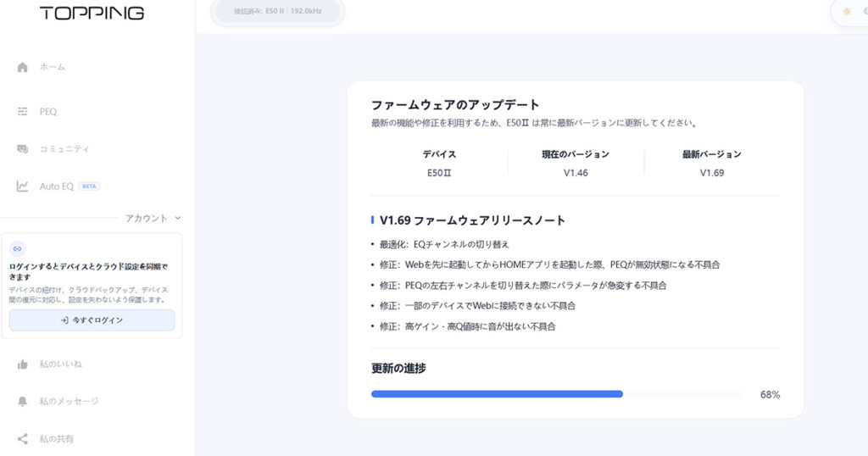
Task: Click the bell 私のメッセージ icon
Action: tap(22, 401)
